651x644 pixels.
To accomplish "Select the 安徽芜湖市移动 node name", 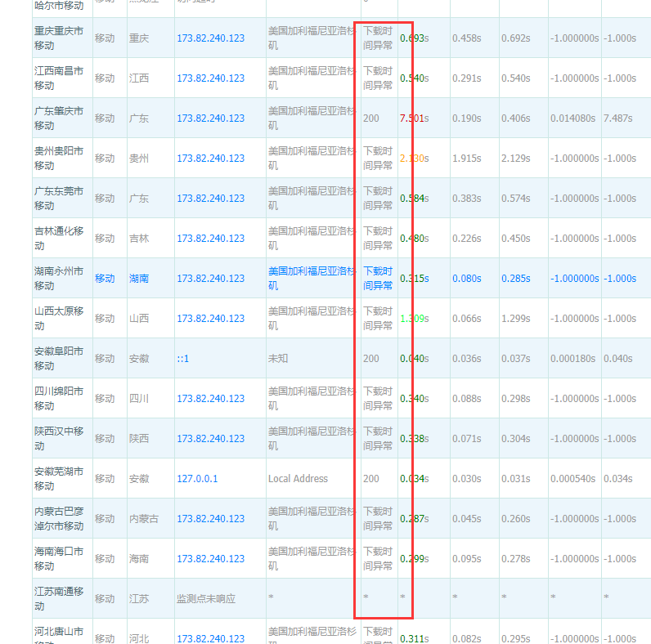I will [59, 479].
